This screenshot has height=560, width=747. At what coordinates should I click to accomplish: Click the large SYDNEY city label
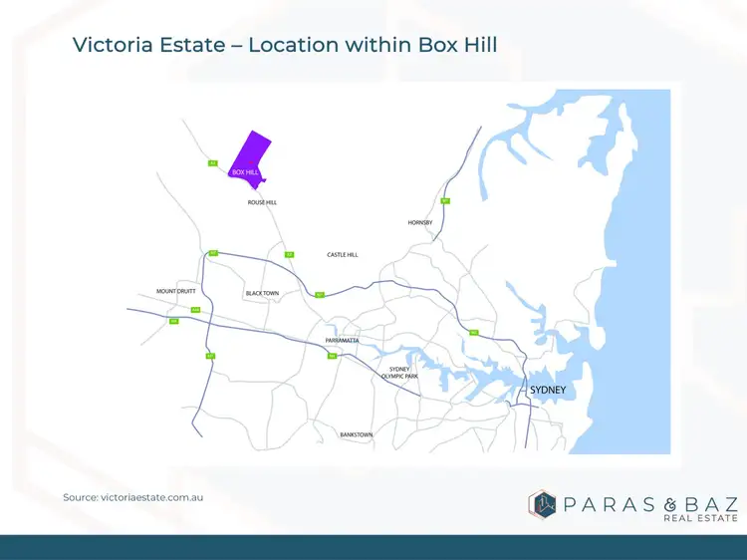click(547, 390)
